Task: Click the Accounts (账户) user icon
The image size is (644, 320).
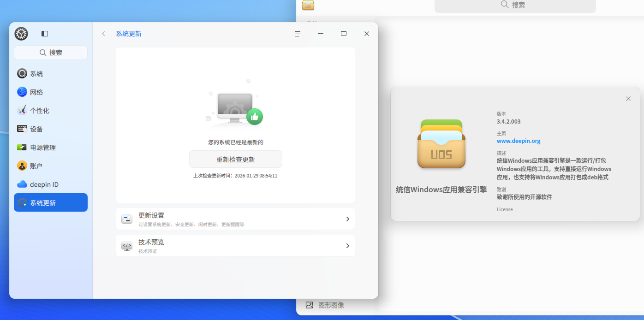Action: pyautogui.click(x=22, y=166)
